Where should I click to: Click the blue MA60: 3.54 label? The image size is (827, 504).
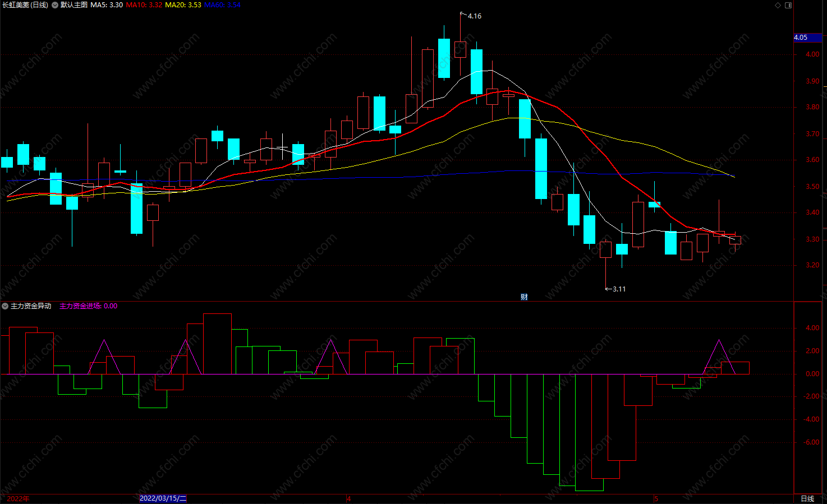coord(223,5)
